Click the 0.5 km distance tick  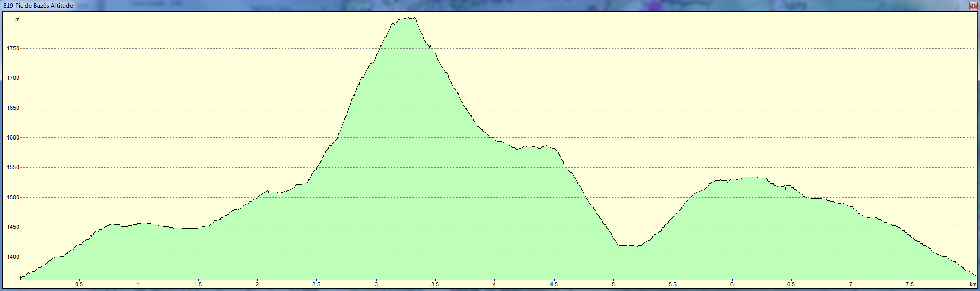pos(79,284)
